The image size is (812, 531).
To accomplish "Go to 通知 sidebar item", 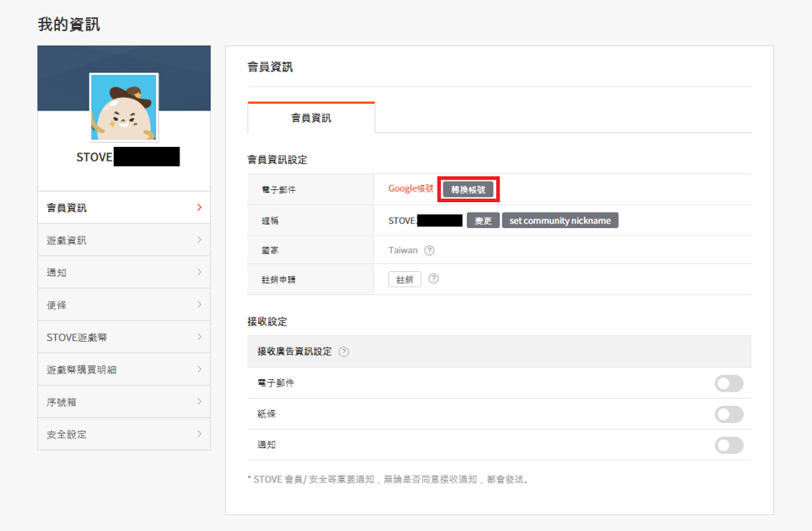I will (123, 273).
